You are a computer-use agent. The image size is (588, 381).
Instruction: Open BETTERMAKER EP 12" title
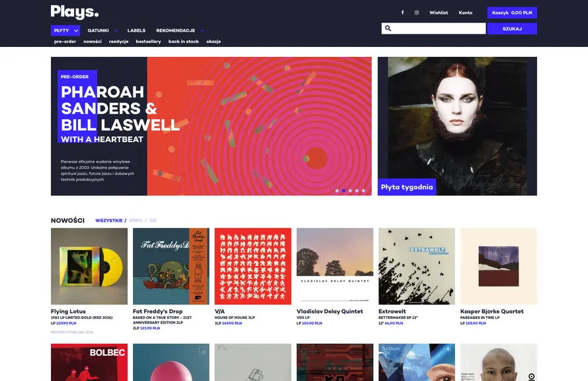398,317
